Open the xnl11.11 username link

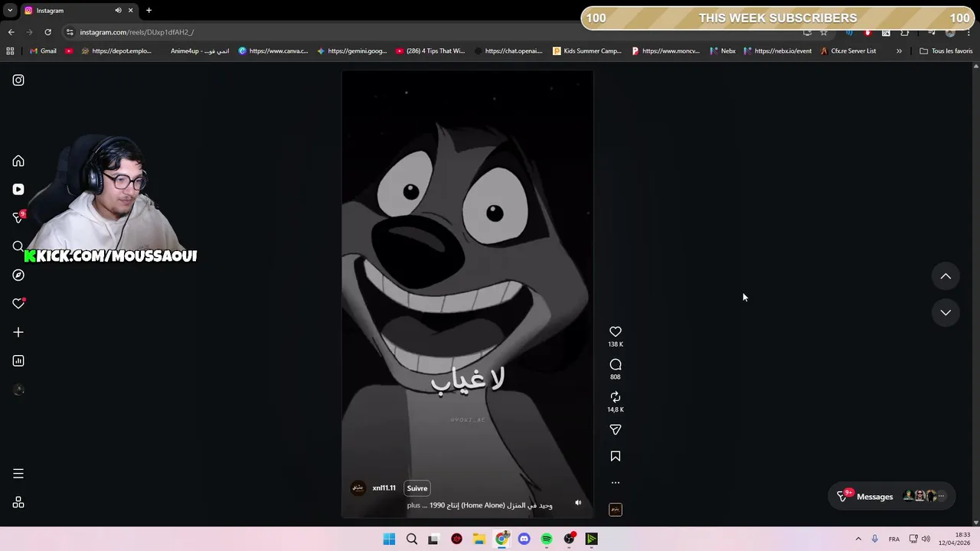384,488
